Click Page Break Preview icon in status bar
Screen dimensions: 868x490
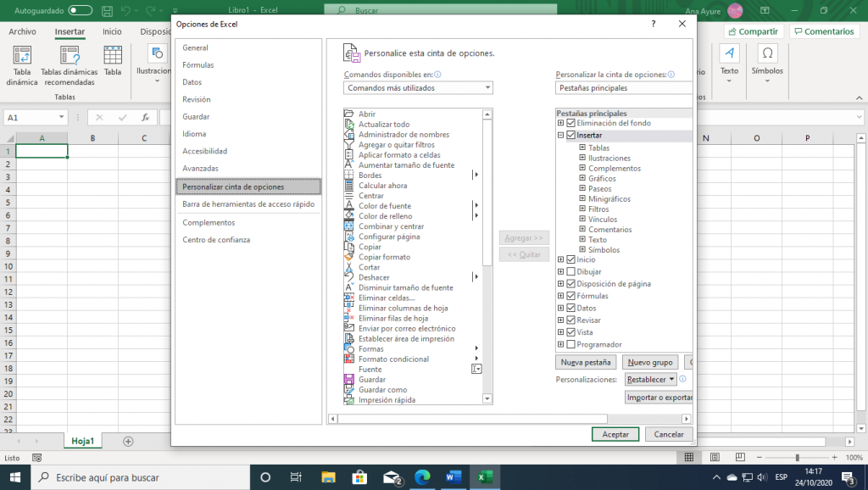(x=740, y=457)
